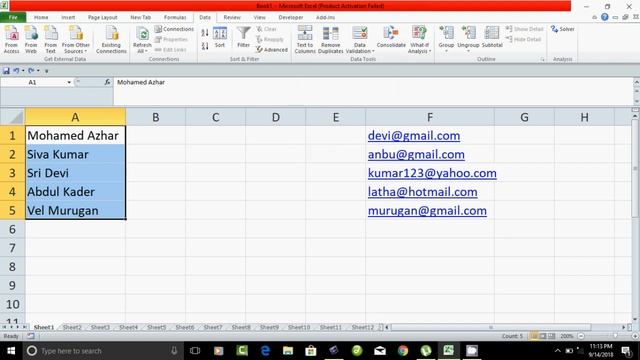
Task: Switch to Page Layout tab
Action: [102, 17]
